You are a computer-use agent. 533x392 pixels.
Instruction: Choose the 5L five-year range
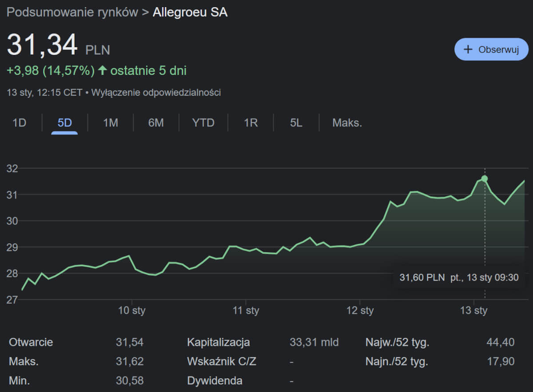click(296, 123)
